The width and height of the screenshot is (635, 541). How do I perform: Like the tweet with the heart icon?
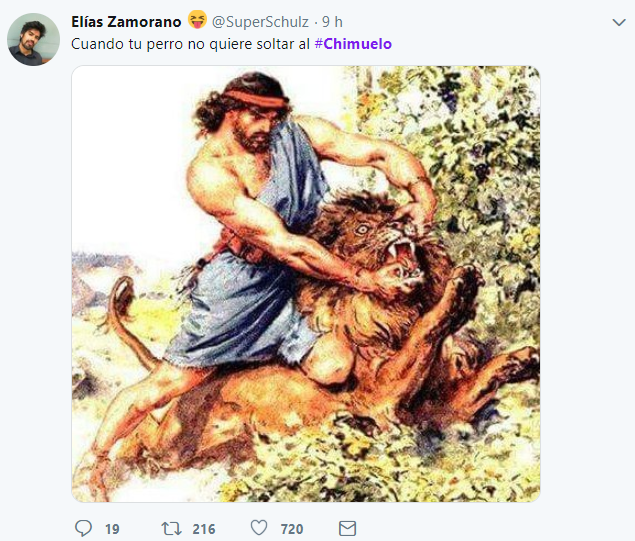[x=258, y=528]
